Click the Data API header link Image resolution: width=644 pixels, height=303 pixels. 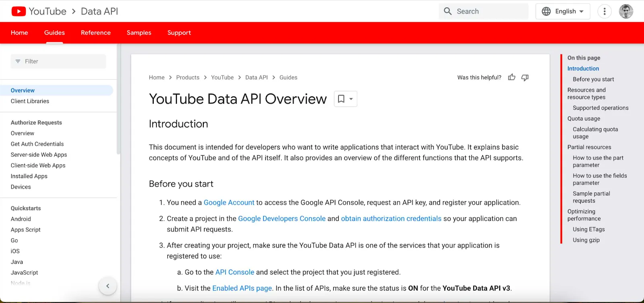99,11
